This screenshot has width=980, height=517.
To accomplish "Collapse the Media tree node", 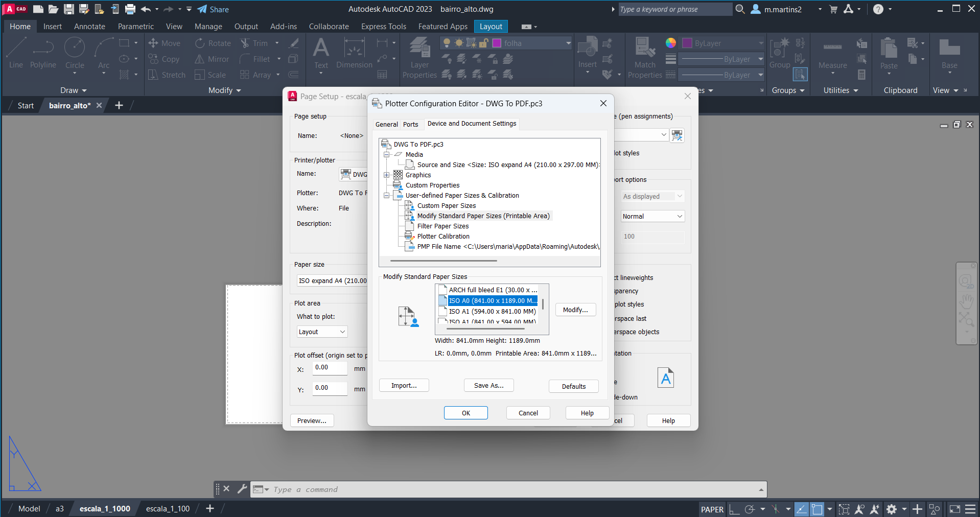I will pyautogui.click(x=387, y=154).
